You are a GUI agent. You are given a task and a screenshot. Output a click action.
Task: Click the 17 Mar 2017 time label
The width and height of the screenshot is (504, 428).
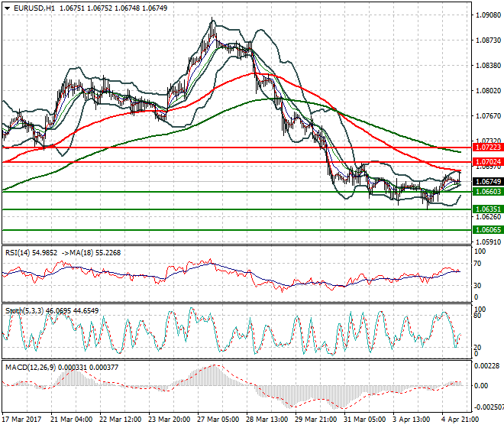(21, 420)
